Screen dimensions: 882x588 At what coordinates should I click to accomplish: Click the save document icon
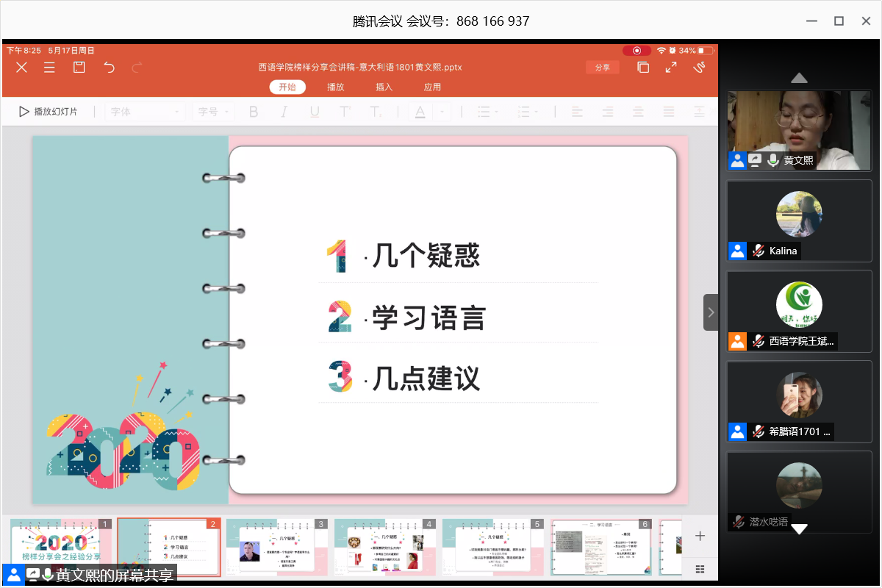click(79, 68)
